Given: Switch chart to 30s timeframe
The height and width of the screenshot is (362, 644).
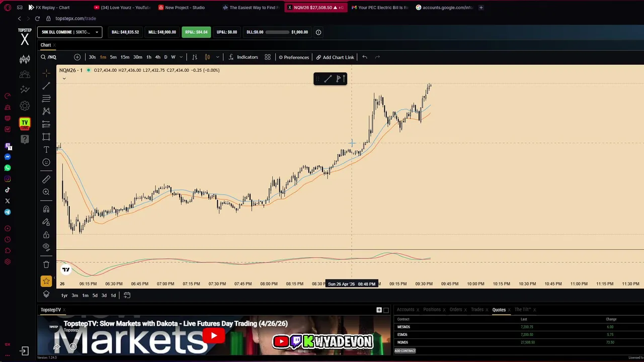Looking at the screenshot, I should pyautogui.click(x=92, y=57).
